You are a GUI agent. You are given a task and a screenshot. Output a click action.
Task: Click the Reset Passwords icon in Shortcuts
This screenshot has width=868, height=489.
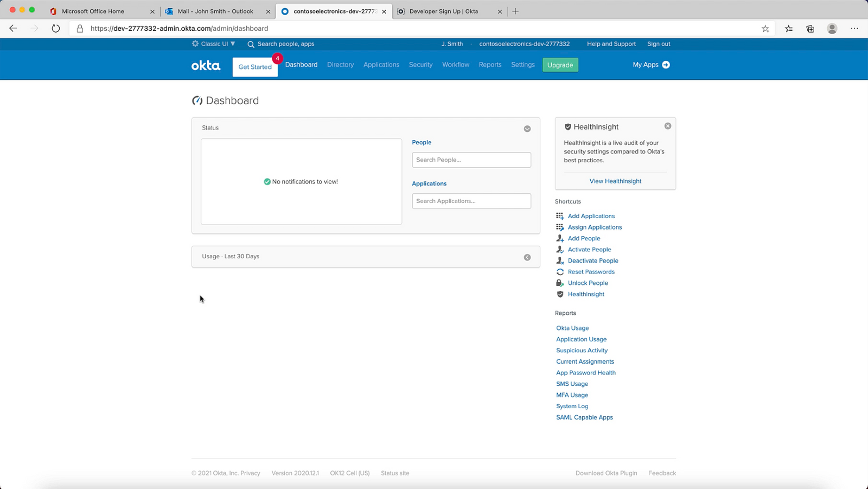coord(560,271)
